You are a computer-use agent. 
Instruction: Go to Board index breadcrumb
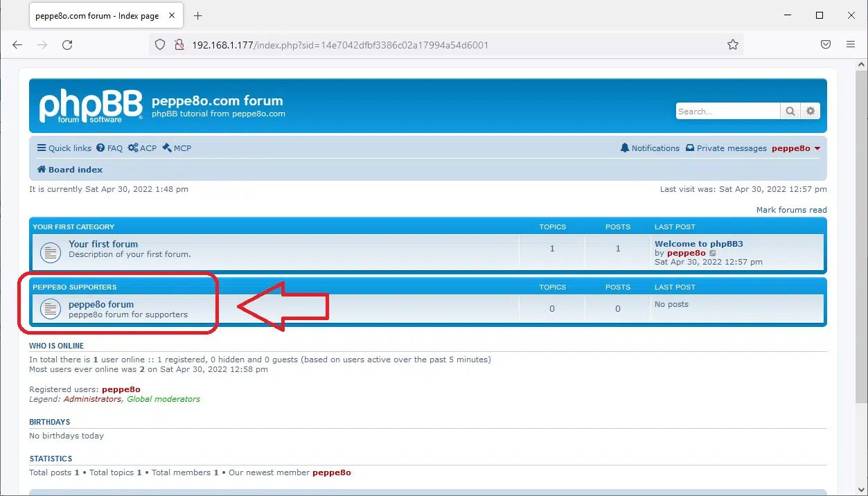70,170
